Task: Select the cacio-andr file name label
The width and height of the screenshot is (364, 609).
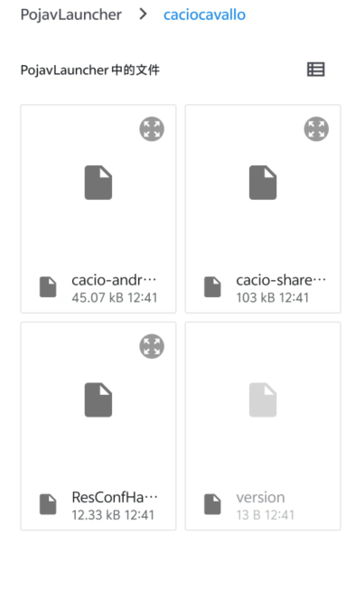Action: coord(114,280)
